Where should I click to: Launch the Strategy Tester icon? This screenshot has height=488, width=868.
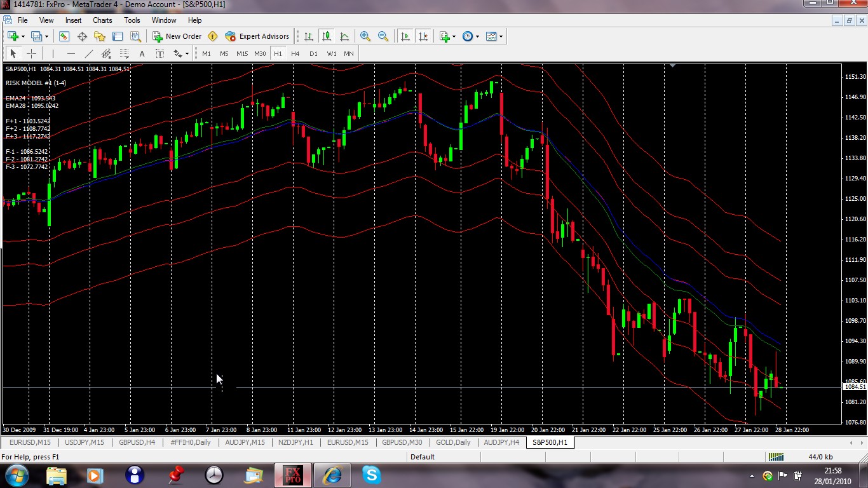point(135,36)
